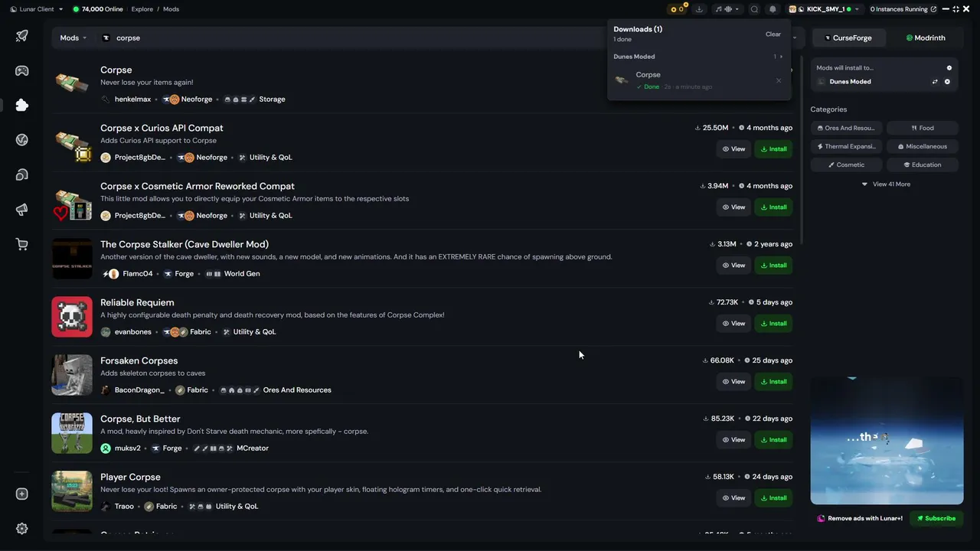The width and height of the screenshot is (980, 551).
Task: Click CurseForge logo in the search field
Action: point(106,37)
